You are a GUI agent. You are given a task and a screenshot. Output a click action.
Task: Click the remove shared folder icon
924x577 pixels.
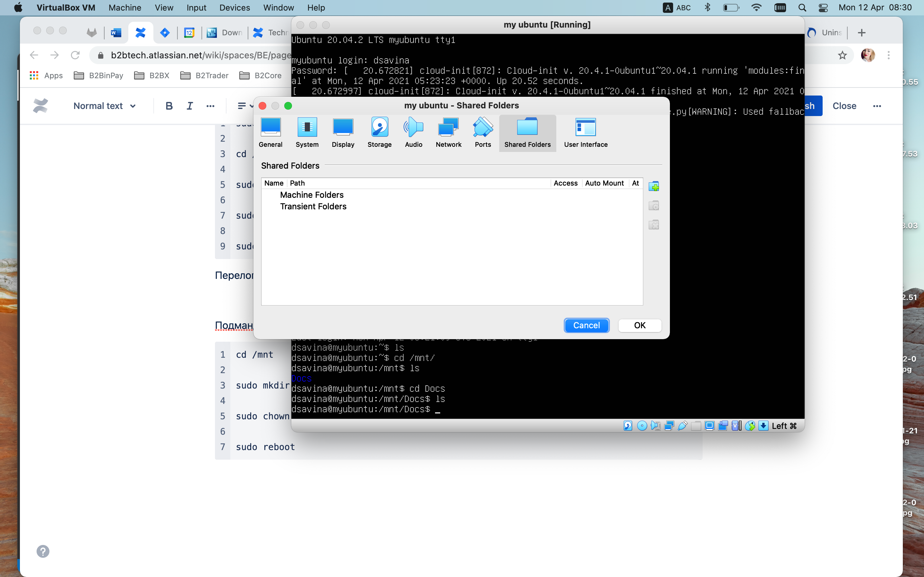654,225
